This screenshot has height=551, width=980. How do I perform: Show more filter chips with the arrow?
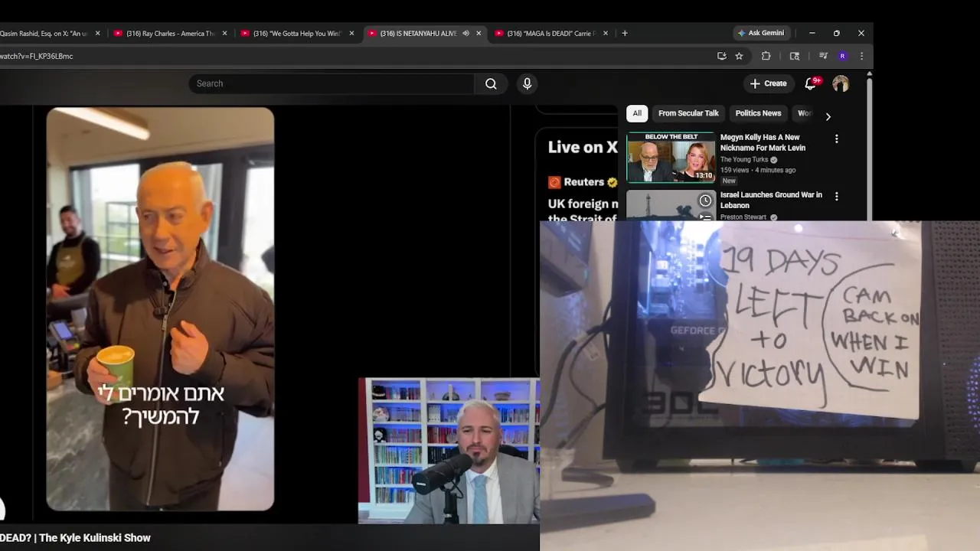(x=828, y=116)
